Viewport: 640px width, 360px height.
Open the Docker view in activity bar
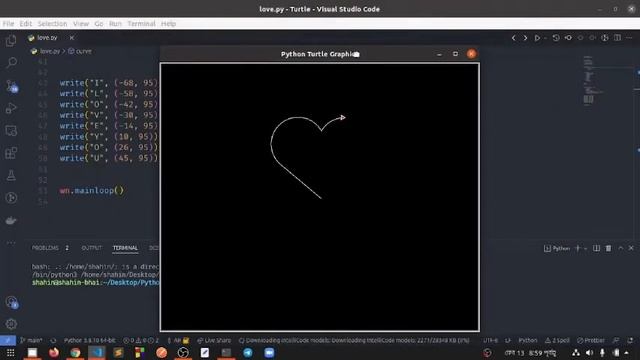11,220
